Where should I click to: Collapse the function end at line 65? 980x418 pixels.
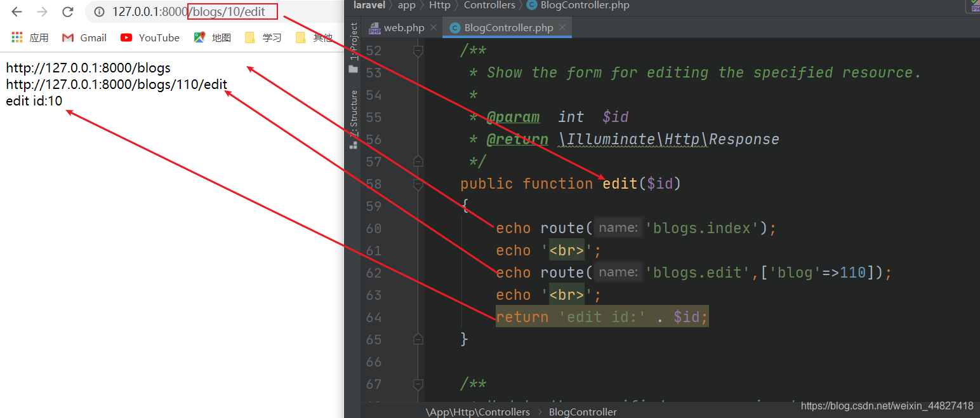pos(418,339)
